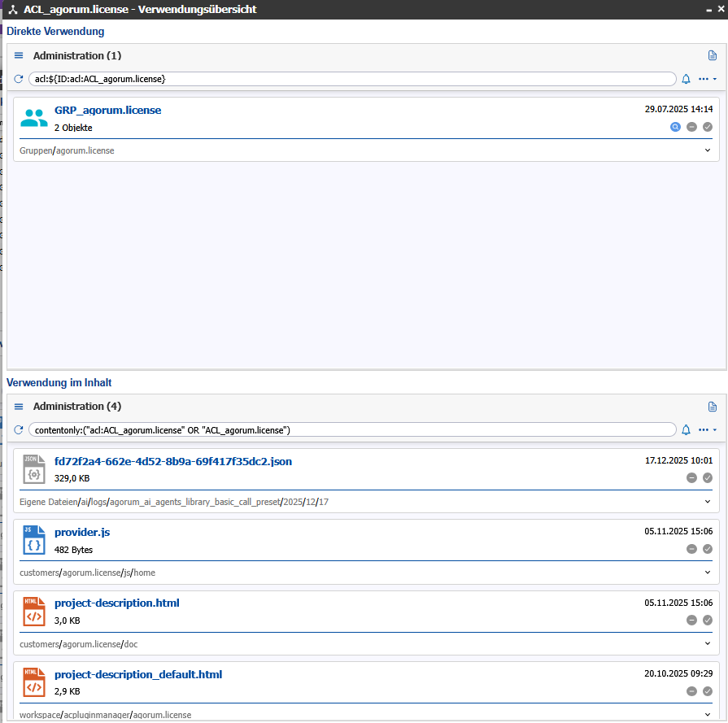Click the provider.js file type icon

click(x=34, y=540)
